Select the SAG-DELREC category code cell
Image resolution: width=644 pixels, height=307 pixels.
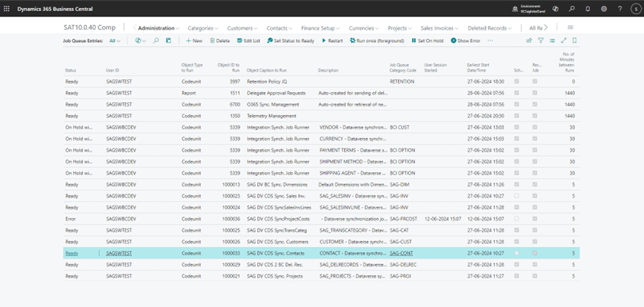click(x=403, y=265)
